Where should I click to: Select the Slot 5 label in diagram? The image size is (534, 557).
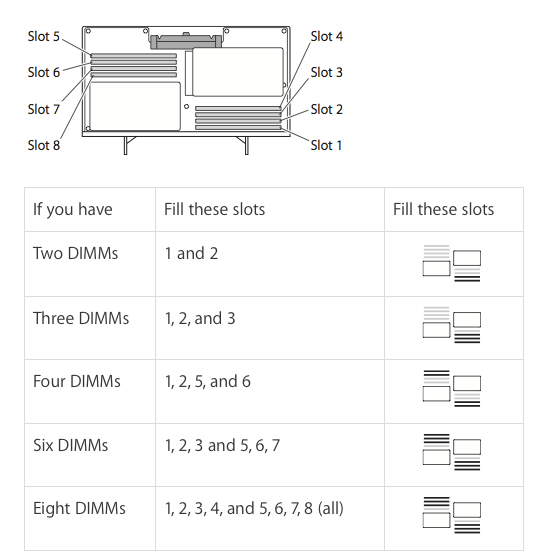(x=44, y=36)
